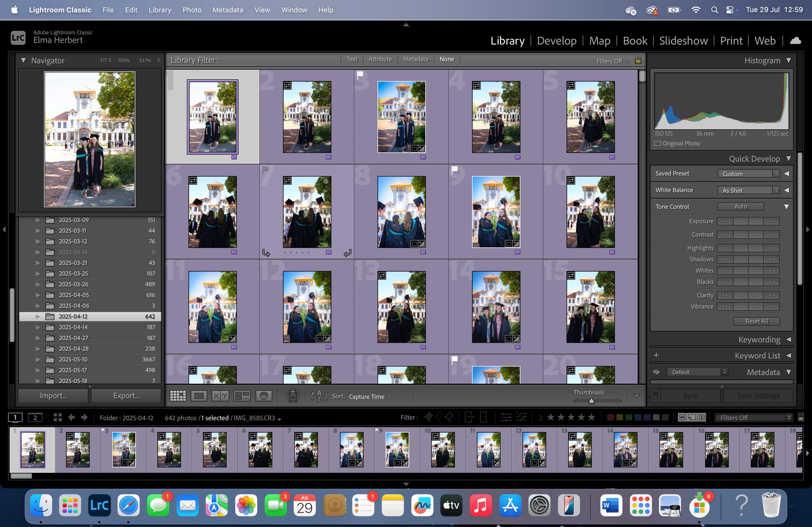Open Survey view icon in toolbar
The width and height of the screenshot is (812, 527).
pos(242,396)
